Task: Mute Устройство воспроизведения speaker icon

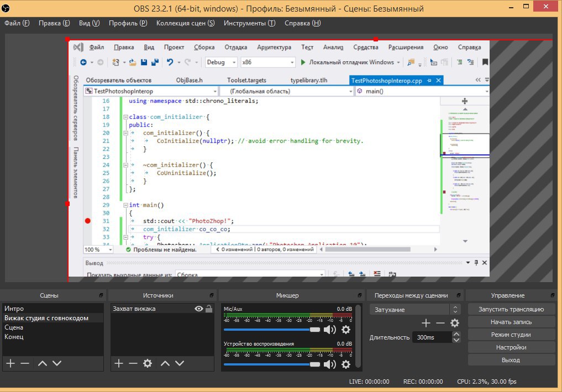Action: coord(329,364)
